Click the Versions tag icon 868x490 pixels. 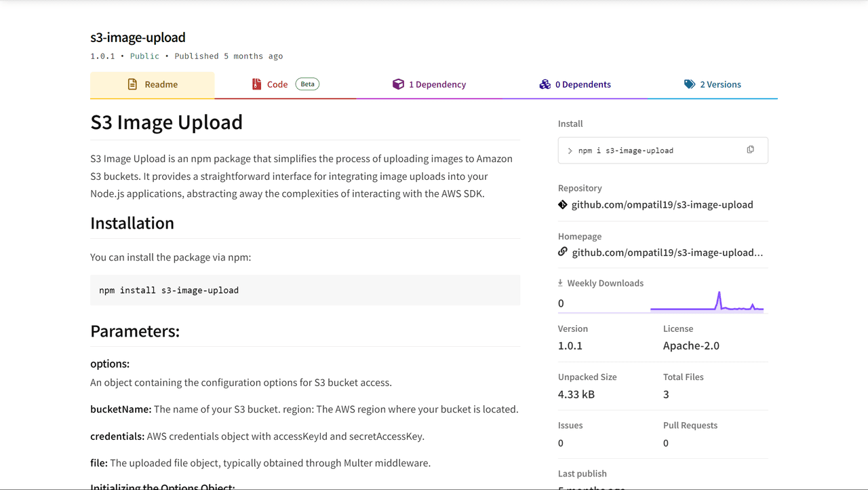click(x=690, y=85)
